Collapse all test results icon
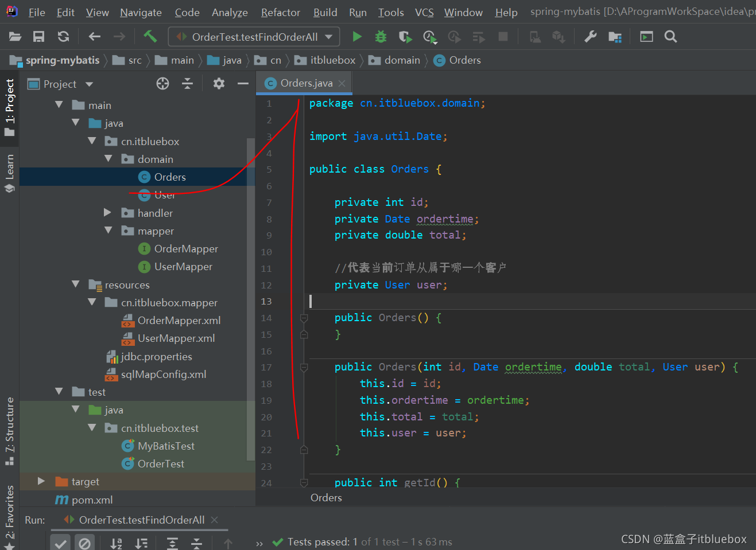This screenshot has width=756, height=550. [196, 543]
